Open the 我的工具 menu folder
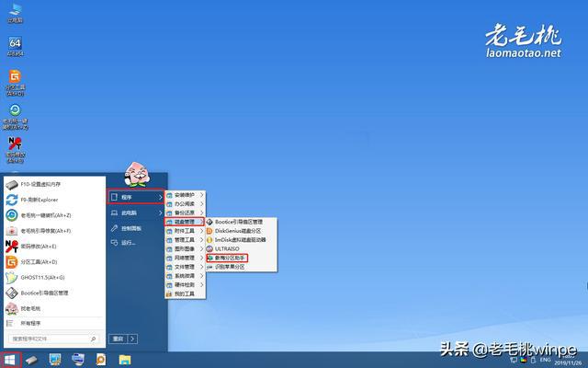Screen dimensions: 588x368 (185, 294)
